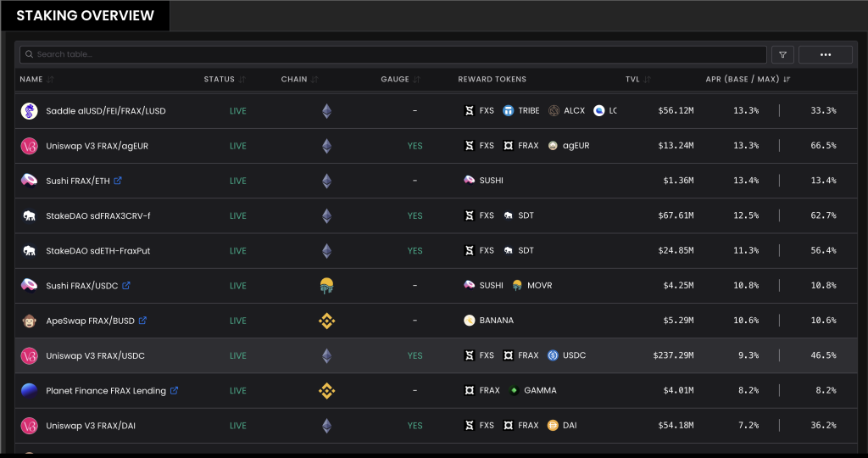The image size is (868, 458).
Task: Sort by STATUS column arrows
Action: [x=242, y=80]
